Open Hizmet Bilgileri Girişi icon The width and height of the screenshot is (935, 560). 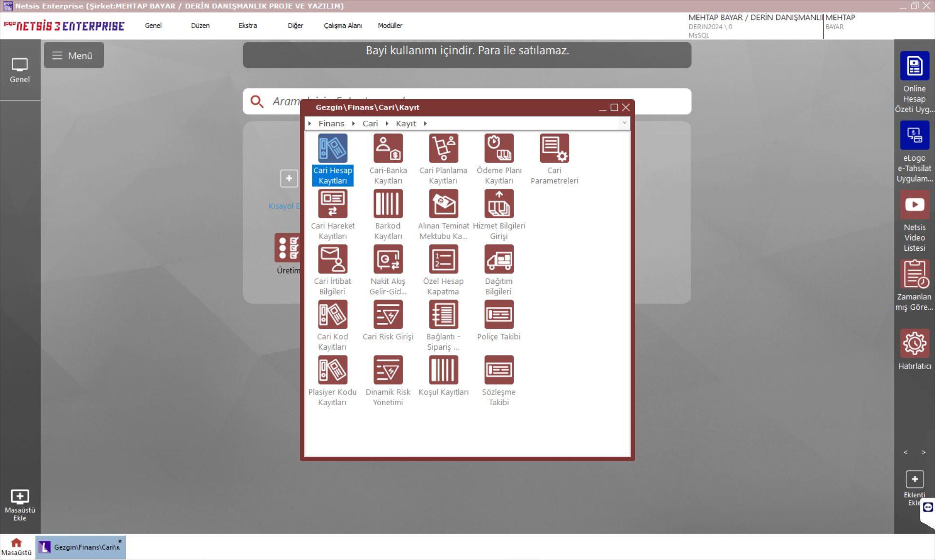(x=499, y=204)
